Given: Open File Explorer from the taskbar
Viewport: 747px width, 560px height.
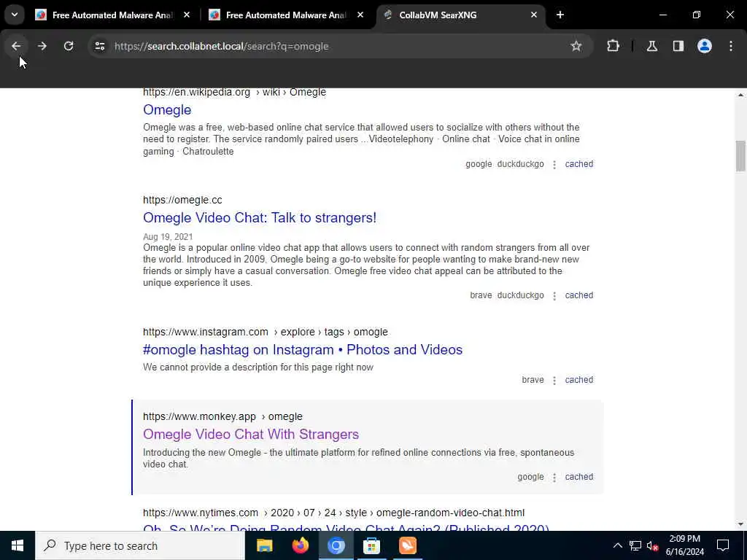Looking at the screenshot, I should coord(264,545).
